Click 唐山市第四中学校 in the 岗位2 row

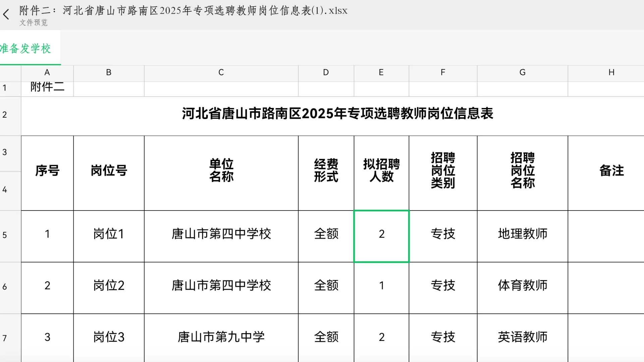pyautogui.click(x=221, y=288)
